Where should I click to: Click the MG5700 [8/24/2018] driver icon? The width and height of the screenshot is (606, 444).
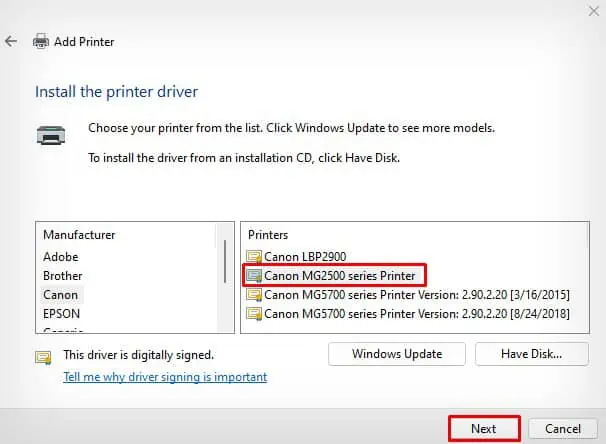pos(255,313)
